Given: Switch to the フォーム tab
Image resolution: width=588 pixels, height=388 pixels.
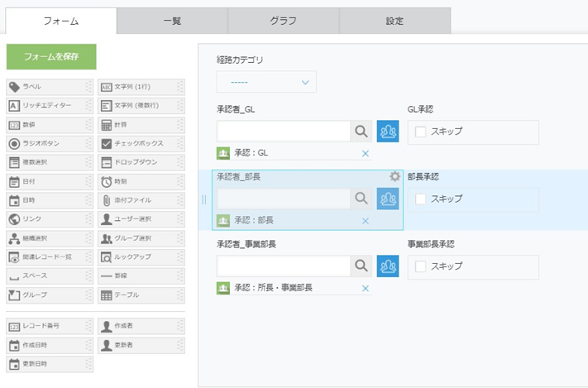Looking at the screenshot, I should tap(61, 21).
